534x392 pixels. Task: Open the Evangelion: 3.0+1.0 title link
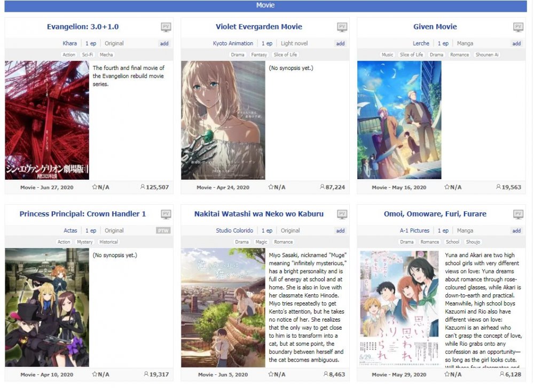tap(83, 27)
